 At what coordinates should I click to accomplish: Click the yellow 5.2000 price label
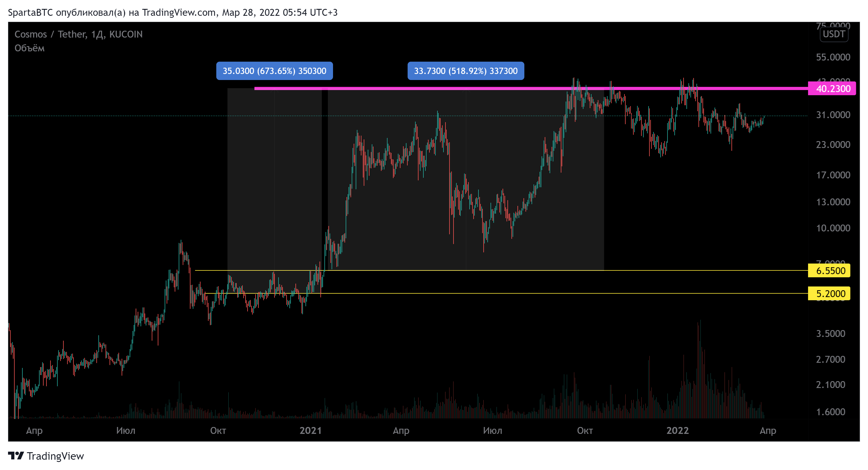tap(829, 293)
